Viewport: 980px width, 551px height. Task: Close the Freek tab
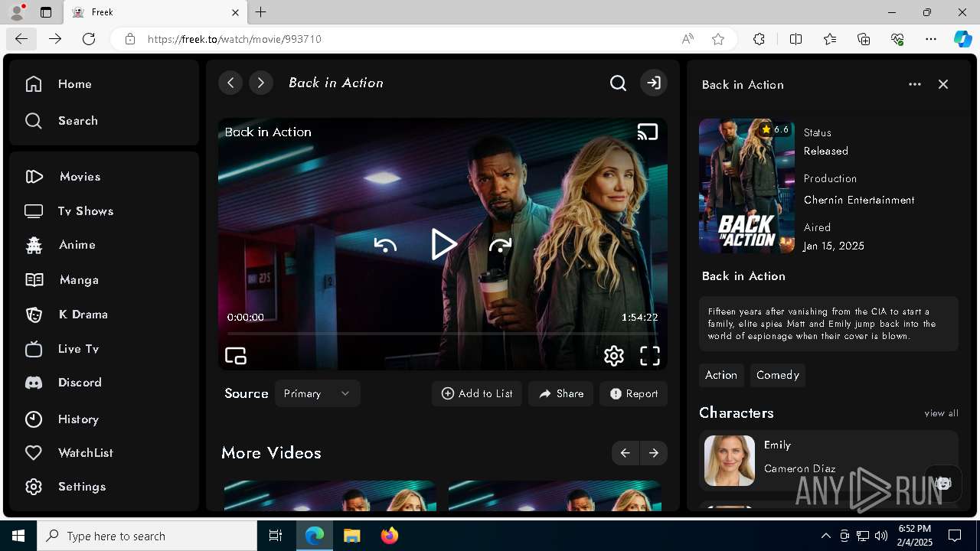point(235,12)
